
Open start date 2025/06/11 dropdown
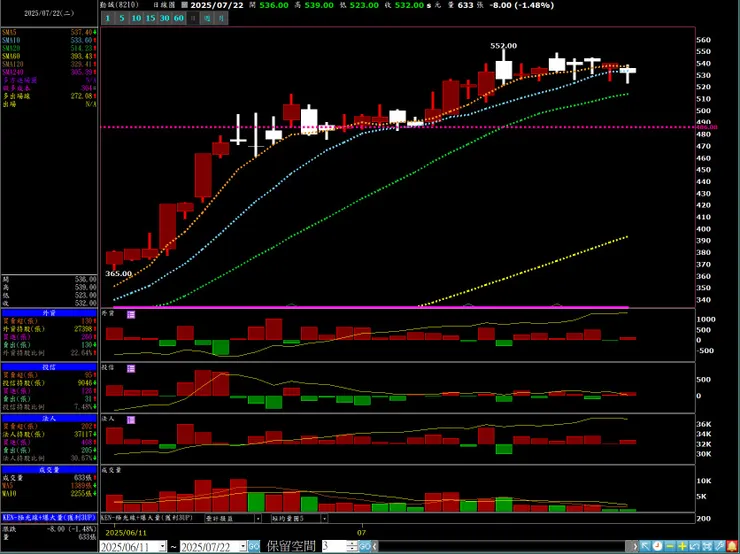(x=163, y=547)
